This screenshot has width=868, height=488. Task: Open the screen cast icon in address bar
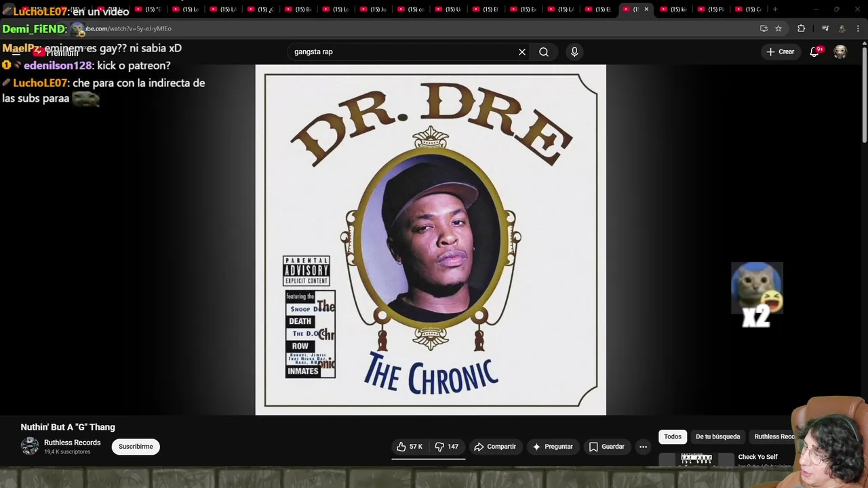764,28
